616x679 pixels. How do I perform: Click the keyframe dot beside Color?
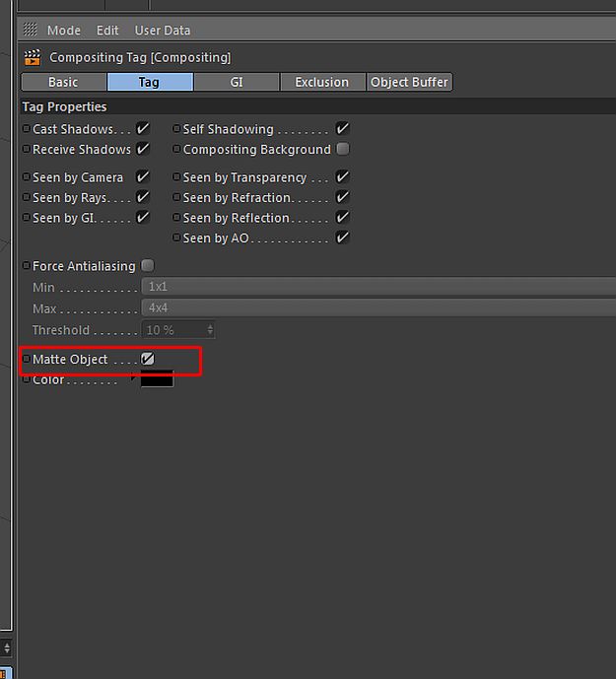point(26,379)
